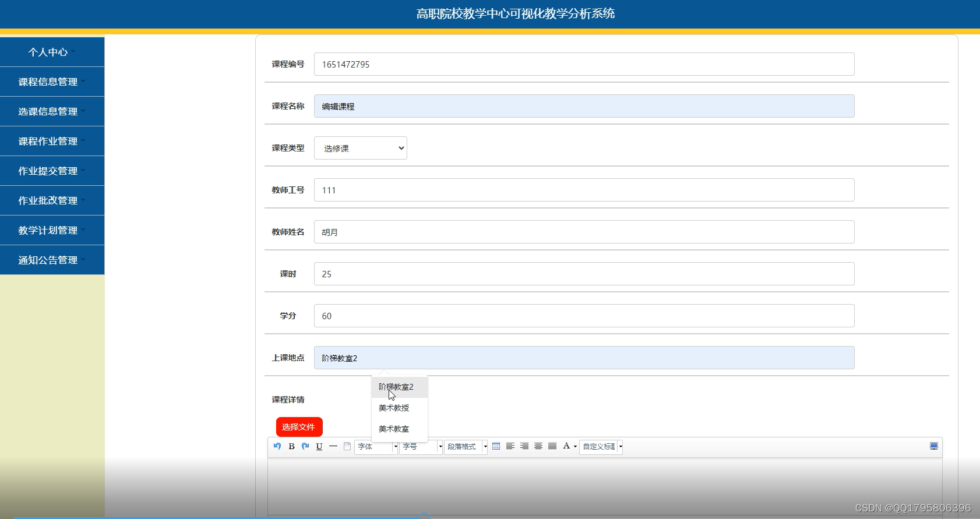Choose 美术教室 from the suggestion list
This screenshot has height=519, width=980.
pyautogui.click(x=400, y=429)
